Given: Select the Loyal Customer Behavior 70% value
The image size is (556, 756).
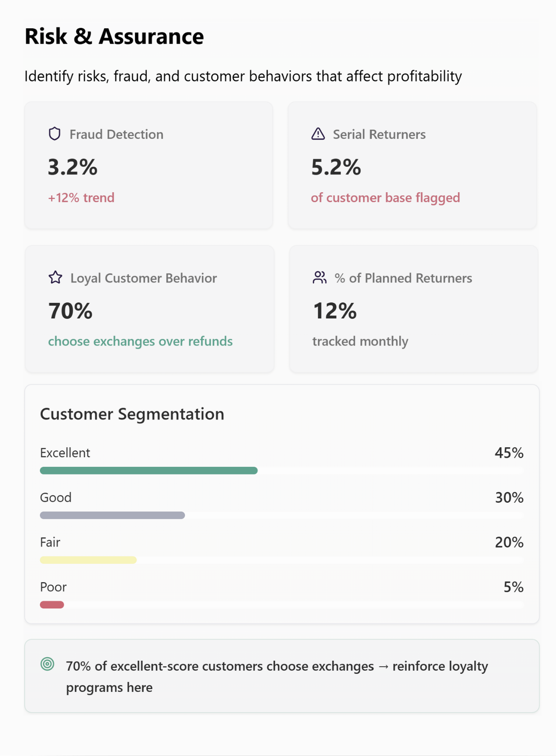Looking at the screenshot, I should 71,311.
